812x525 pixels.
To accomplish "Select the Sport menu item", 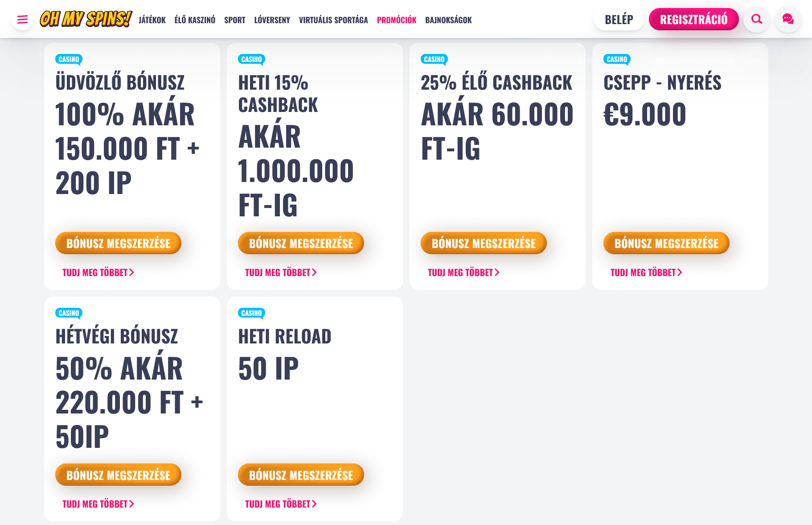I will [235, 20].
